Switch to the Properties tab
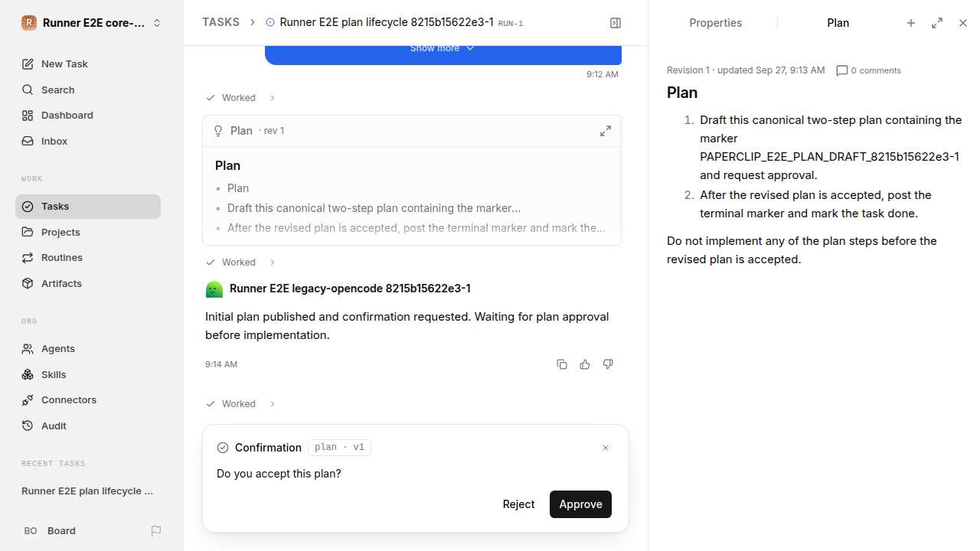The image size is (980, 551). (715, 23)
